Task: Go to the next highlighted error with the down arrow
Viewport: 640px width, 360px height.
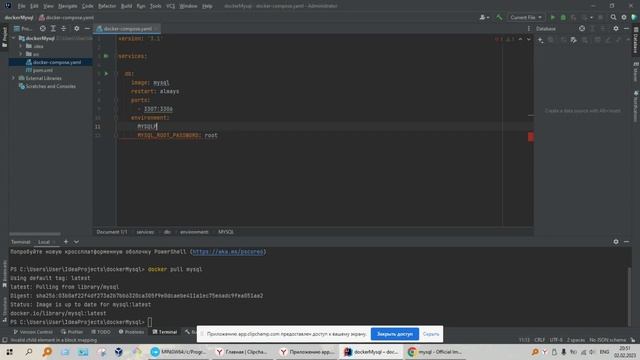Action: pyautogui.click(x=528, y=39)
